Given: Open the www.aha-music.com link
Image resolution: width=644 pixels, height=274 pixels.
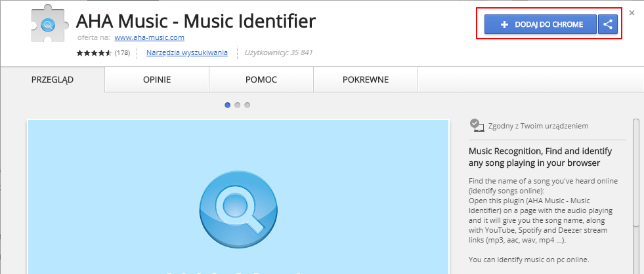Looking at the screenshot, I should (x=150, y=38).
